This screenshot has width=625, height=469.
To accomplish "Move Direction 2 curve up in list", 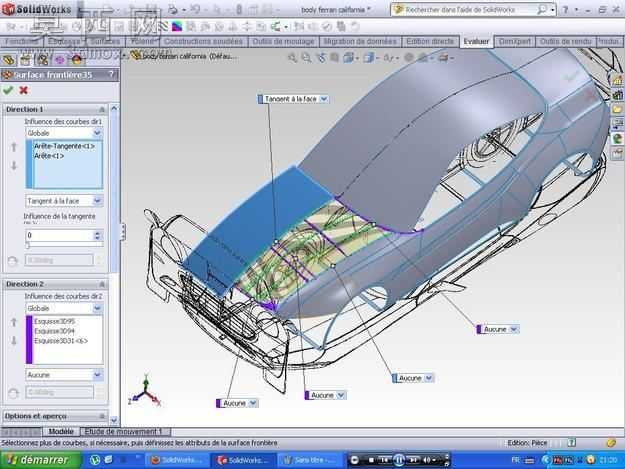I will coord(14,322).
